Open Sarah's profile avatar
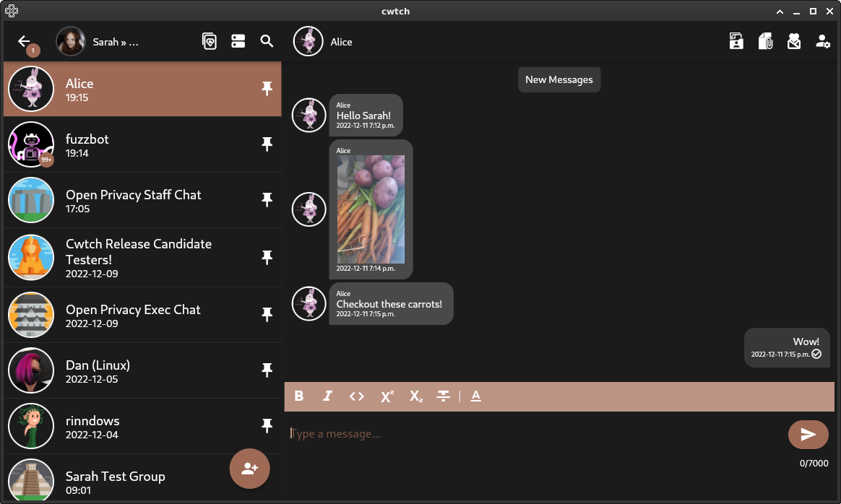This screenshot has width=841, height=504. (71, 41)
